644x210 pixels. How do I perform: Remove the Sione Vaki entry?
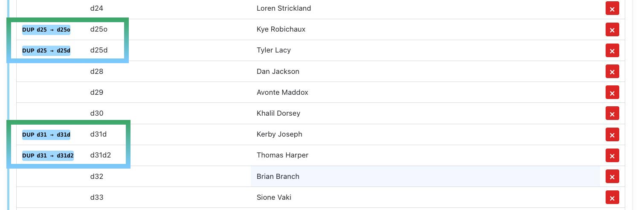[x=612, y=197]
